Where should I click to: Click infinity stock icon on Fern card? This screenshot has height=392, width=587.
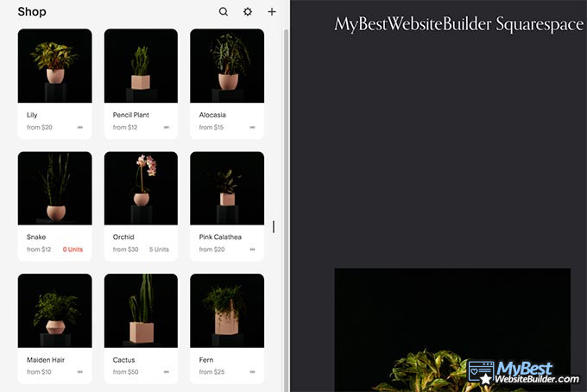pyautogui.click(x=253, y=372)
